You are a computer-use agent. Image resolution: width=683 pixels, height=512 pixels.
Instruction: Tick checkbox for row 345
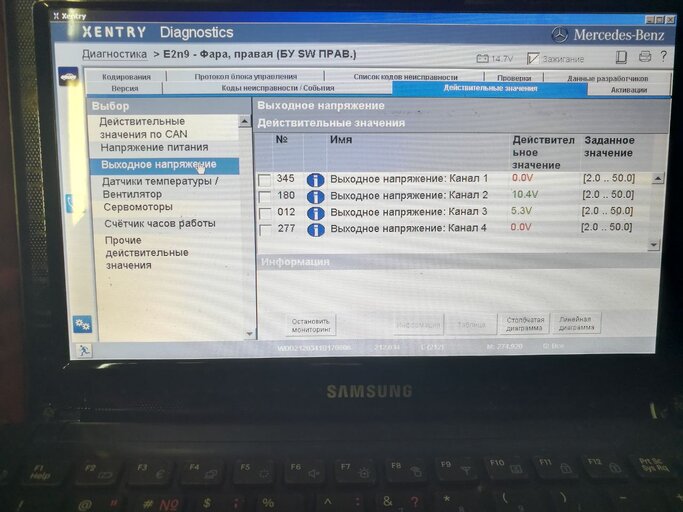(x=264, y=180)
